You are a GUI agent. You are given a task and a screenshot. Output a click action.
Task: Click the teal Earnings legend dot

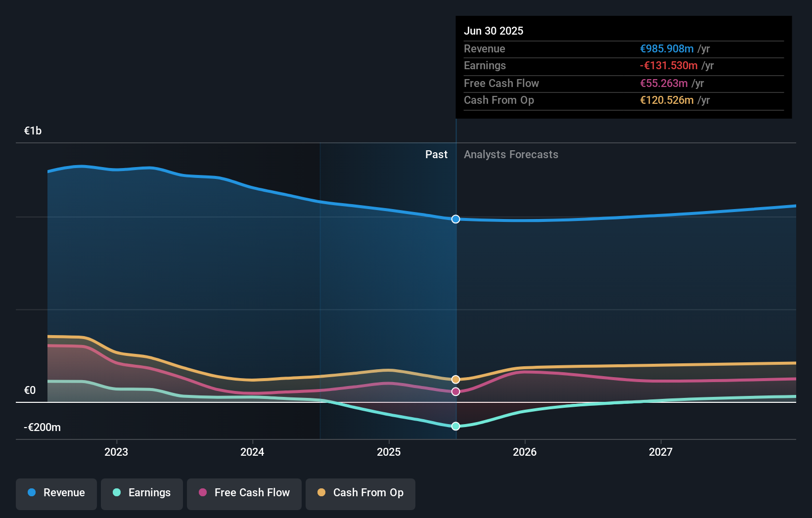[116, 493]
